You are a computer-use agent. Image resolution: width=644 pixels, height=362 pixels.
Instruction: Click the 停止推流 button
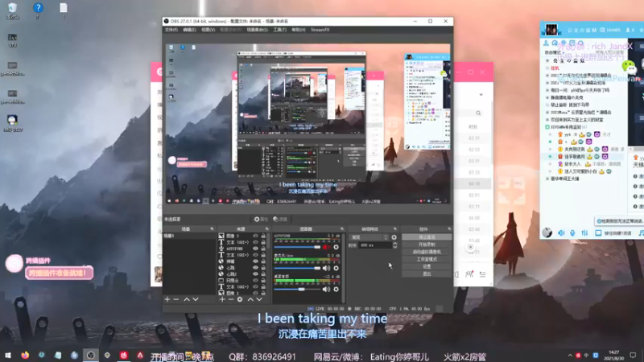pyautogui.click(x=427, y=237)
